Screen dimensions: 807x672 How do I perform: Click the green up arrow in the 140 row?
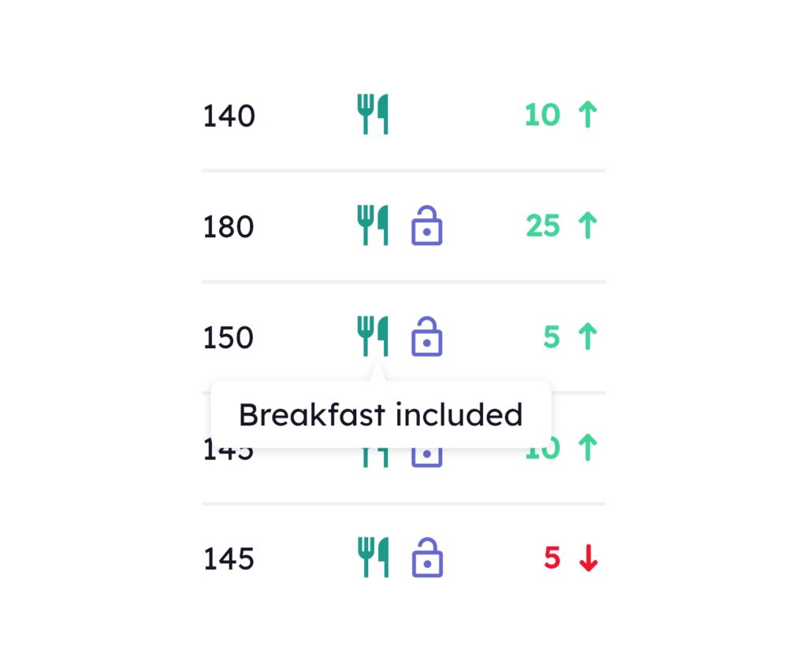(x=587, y=115)
